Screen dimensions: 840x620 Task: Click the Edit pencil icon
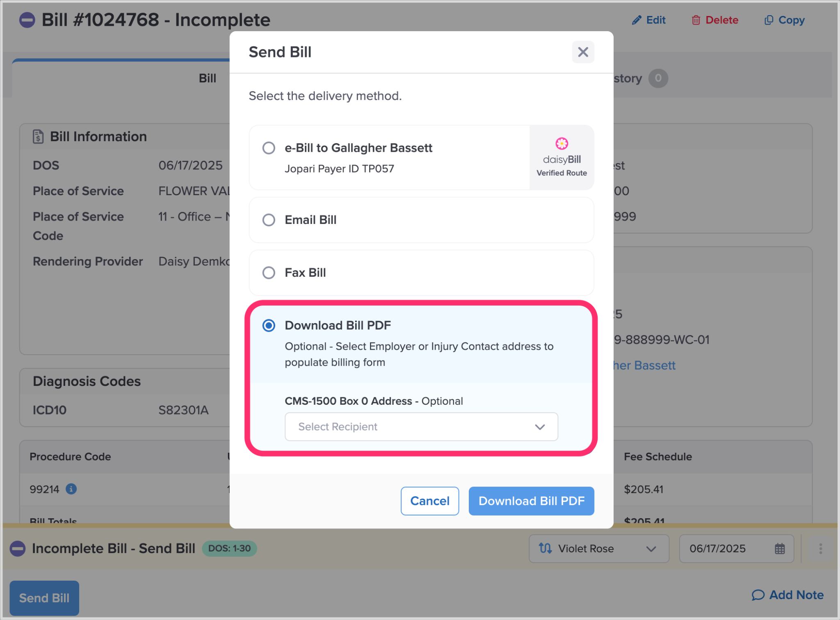[x=636, y=20]
